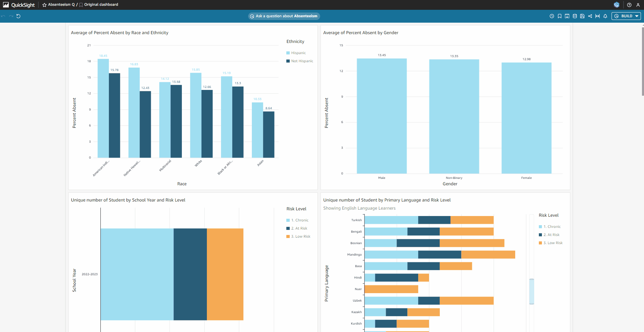Open the QuickSight home logo
Image resolution: width=644 pixels, height=332 pixels.
pos(19,5)
